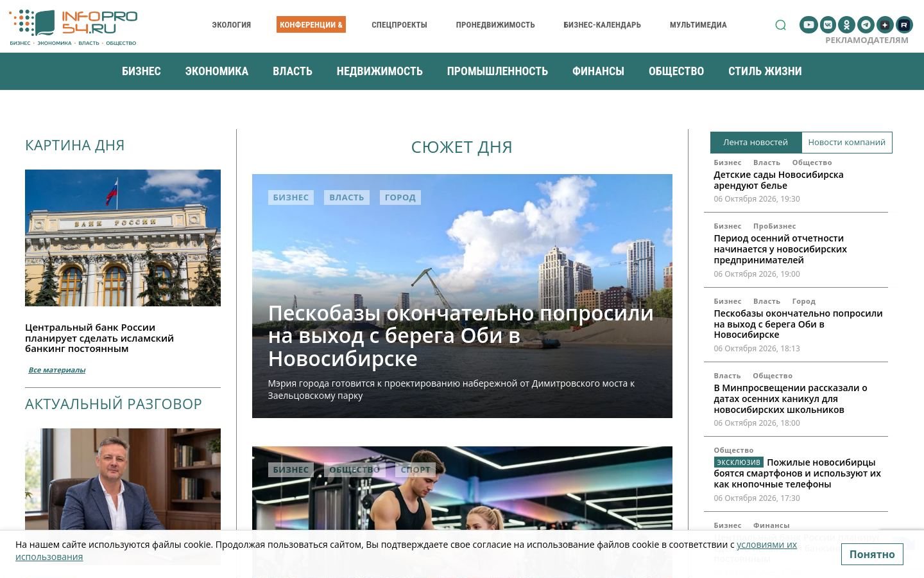Viewport: 924px width, 578px height.
Task: Go to the InfoPro54.ru logo homepage
Action: click(x=73, y=27)
